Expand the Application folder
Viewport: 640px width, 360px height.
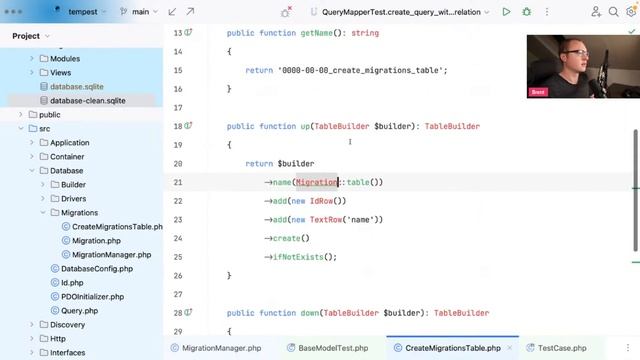(x=32, y=142)
